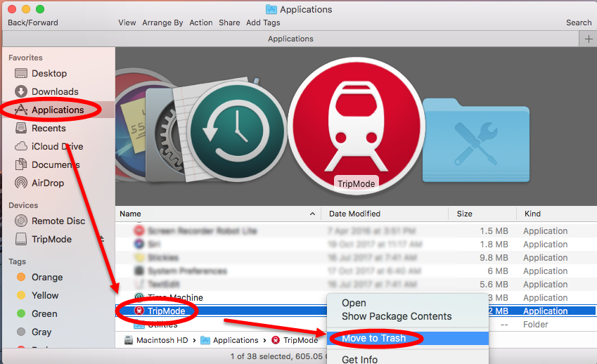Select Applications in the Favorites sidebar
The height and width of the screenshot is (364, 597).
tap(58, 110)
